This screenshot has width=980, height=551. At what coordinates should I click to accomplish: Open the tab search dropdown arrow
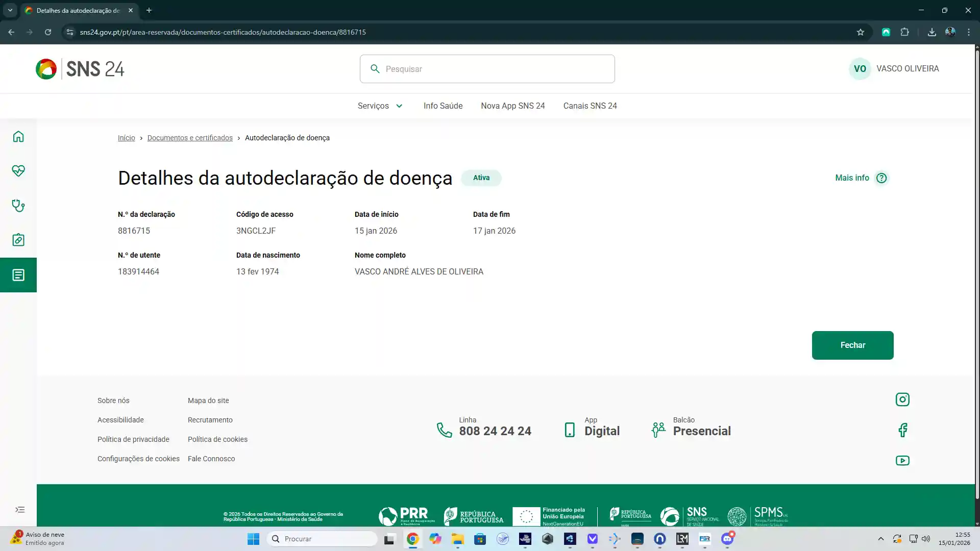pyautogui.click(x=10, y=10)
